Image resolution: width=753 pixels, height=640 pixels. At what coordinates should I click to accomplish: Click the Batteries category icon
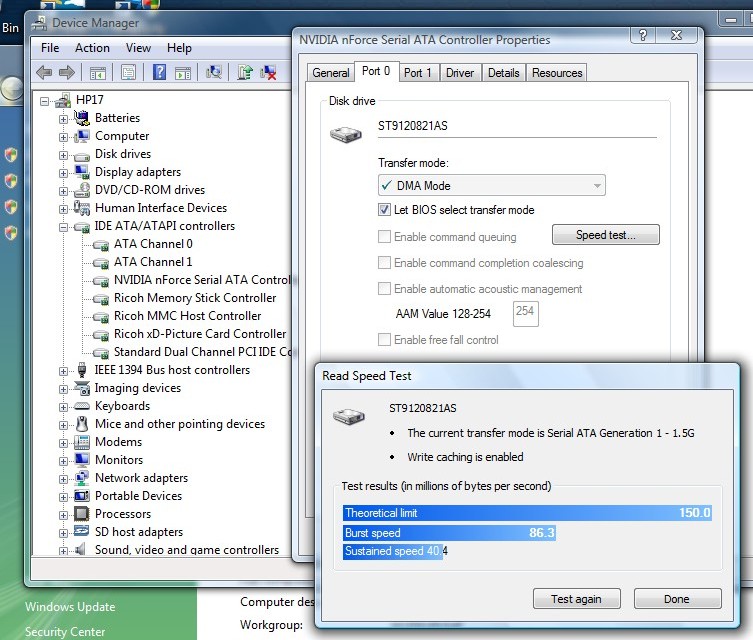(82, 118)
